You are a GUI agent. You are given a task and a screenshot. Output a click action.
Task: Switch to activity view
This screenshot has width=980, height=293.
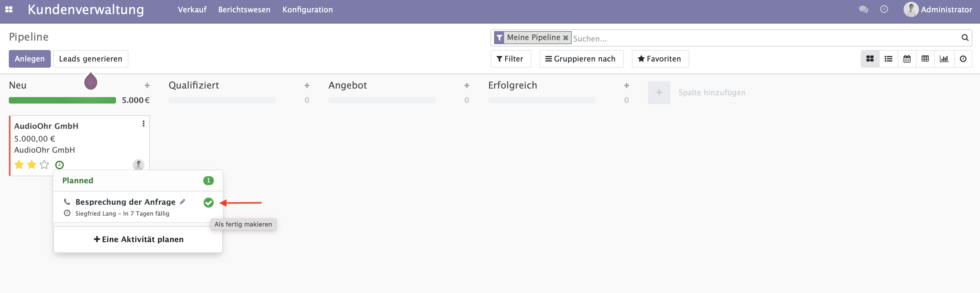[963, 59]
